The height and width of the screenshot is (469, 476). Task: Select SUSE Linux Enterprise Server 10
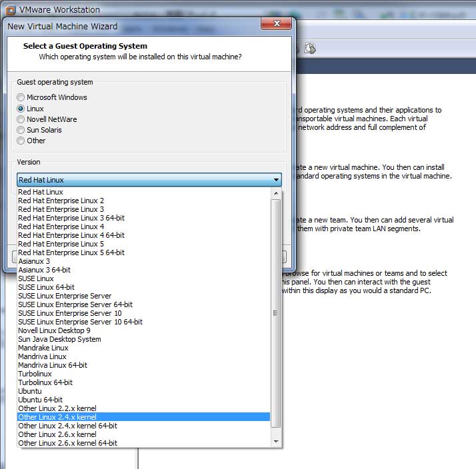click(143, 312)
